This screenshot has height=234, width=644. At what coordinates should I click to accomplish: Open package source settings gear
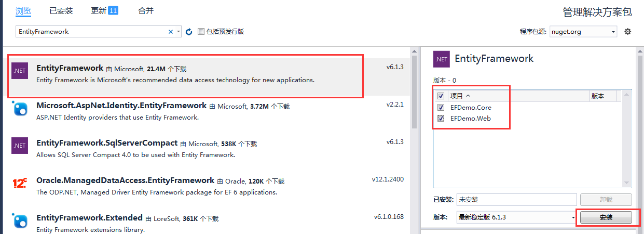point(627,32)
